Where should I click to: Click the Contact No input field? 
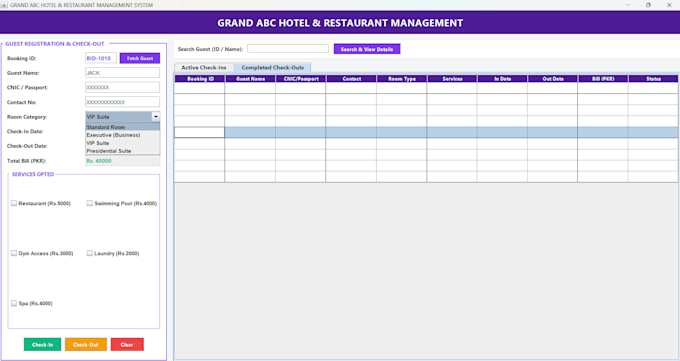tap(122, 102)
